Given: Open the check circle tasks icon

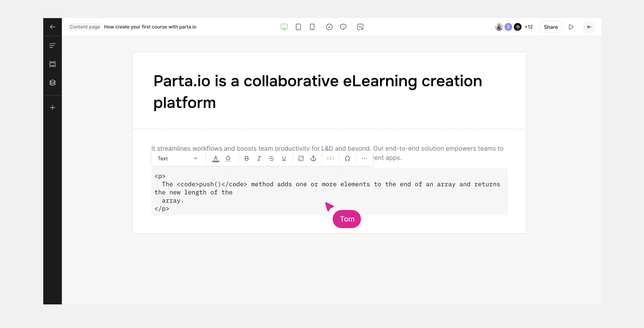Looking at the screenshot, I should tap(329, 27).
